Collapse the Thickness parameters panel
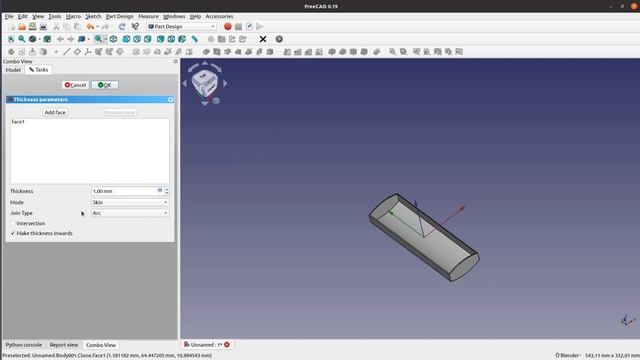Image resolution: width=640 pixels, height=360 pixels. coord(170,100)
